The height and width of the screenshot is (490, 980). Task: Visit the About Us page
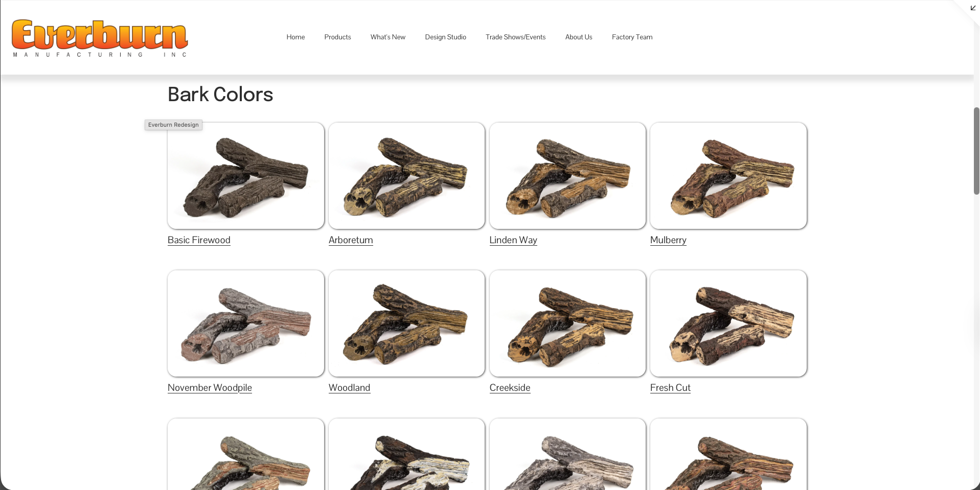(x=579, y=37)
